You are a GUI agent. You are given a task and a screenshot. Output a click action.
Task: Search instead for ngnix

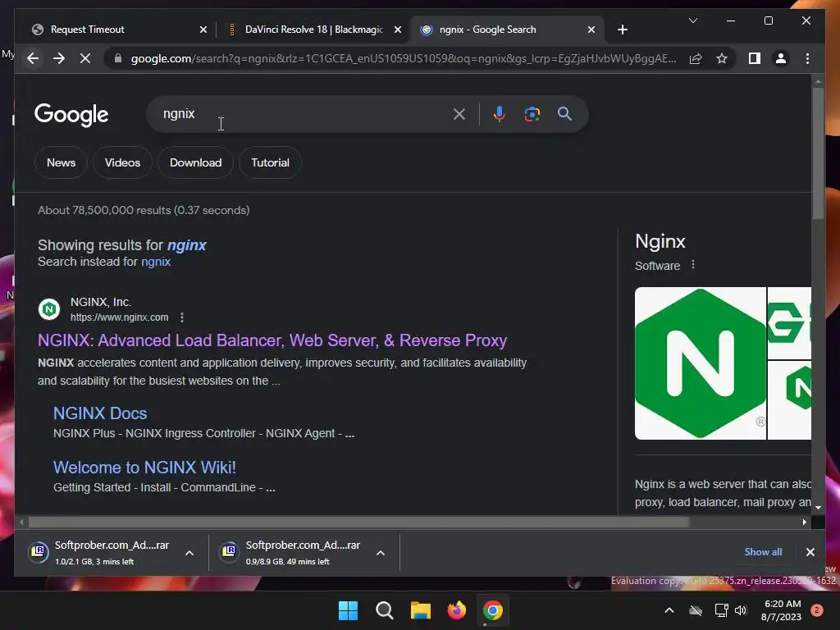coord(156,262)
